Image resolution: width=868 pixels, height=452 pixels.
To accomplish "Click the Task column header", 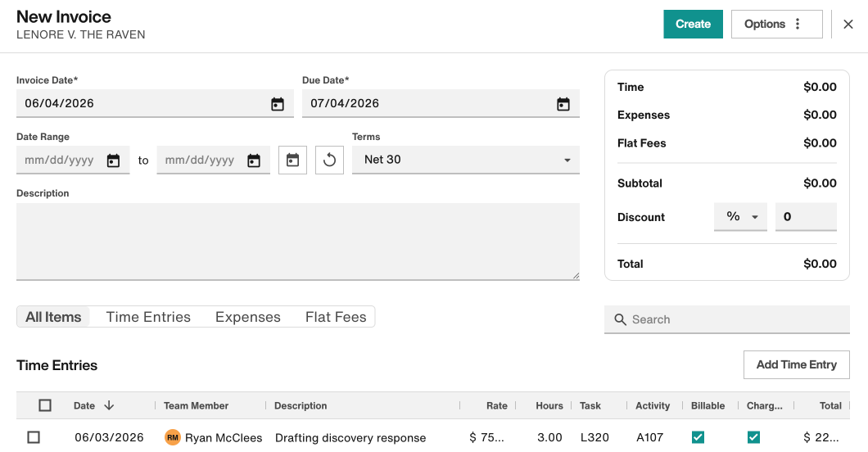I will tap(590, 405).
